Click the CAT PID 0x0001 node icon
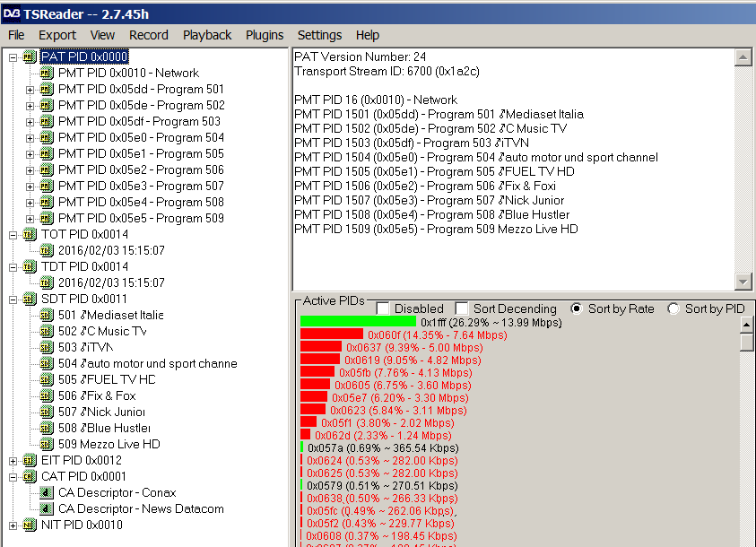The image size is (756, 547). coord(29,476)
